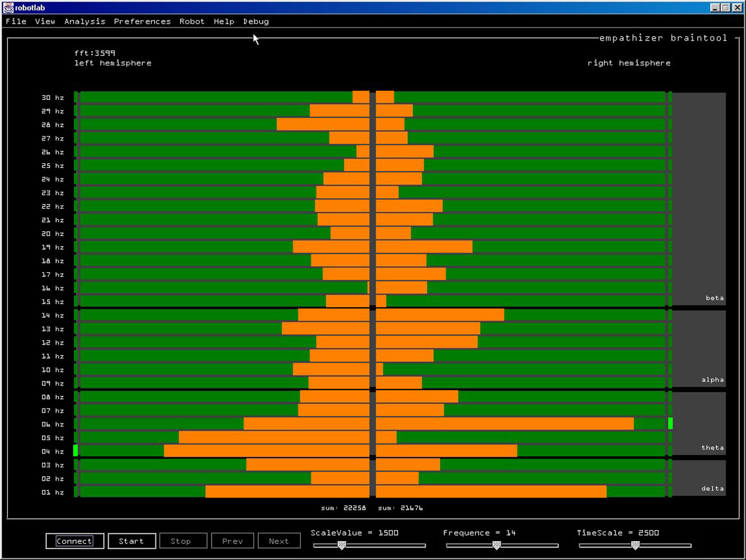Open the Robot menu
Image resolution: width=746 pixels, height=560 pixels.
pos(192,21)
